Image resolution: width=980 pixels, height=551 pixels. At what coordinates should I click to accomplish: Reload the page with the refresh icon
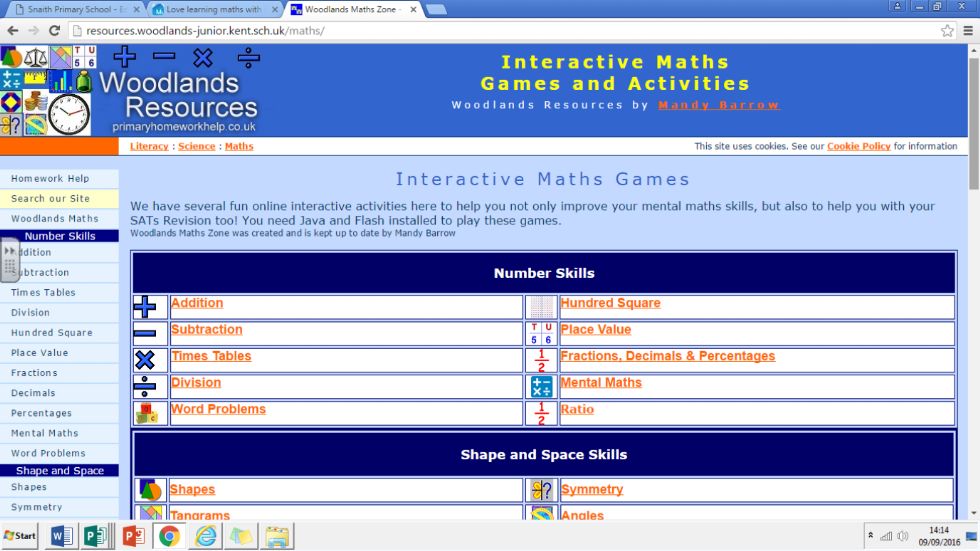click(x=54, y=31)
